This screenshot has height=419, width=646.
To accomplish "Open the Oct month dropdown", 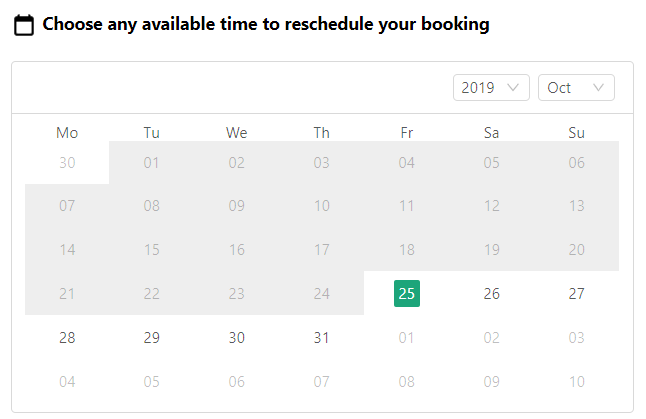I will pyautogui.click(x=575, y=88).
